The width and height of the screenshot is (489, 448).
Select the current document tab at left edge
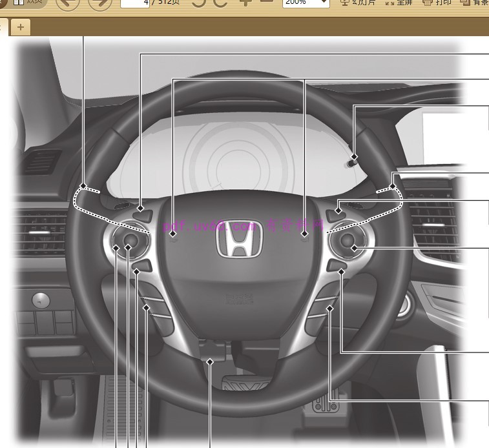[x=3, y=26]
